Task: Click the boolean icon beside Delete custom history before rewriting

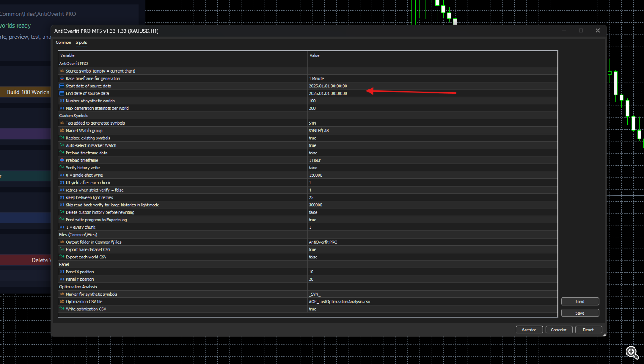Action: (x=62, y=212)
